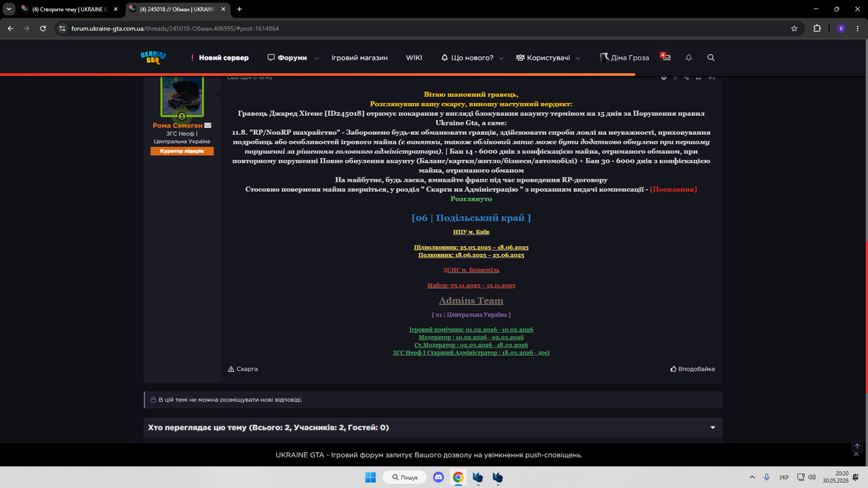
Task: Click the site information icon in address bar
Action: [62, 28]
